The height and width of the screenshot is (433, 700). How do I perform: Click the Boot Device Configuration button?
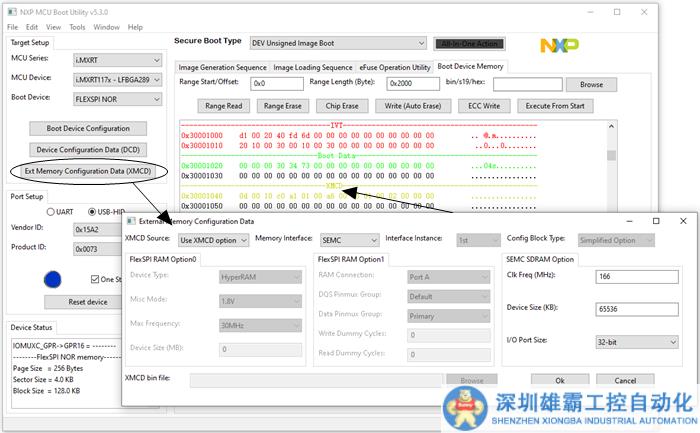click(87, 128)
